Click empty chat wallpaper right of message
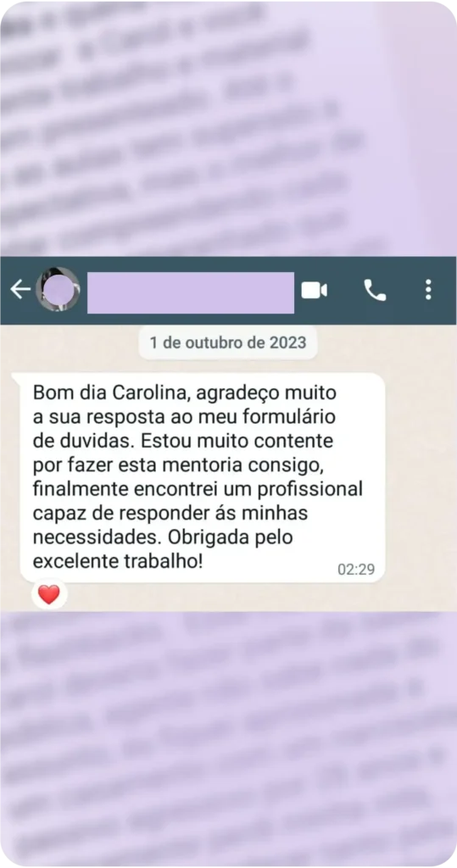This screenshot has height=868, width=457. click(x=421, y=476)
